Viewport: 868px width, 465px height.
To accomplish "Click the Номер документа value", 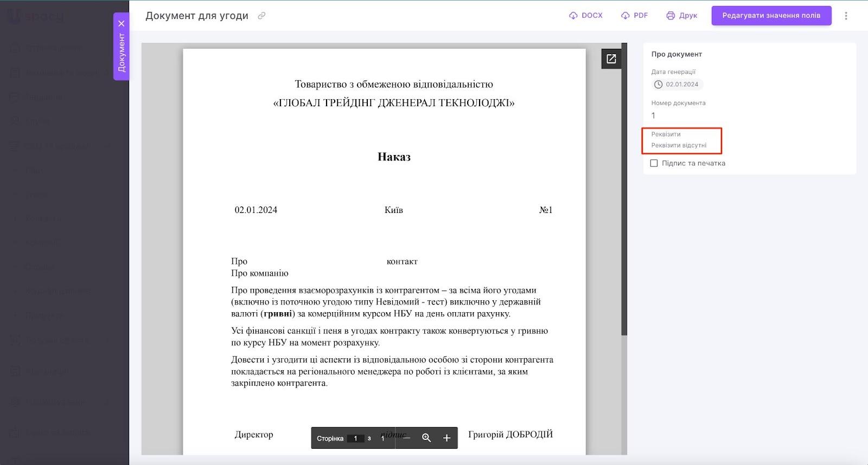I will [653, 115].
